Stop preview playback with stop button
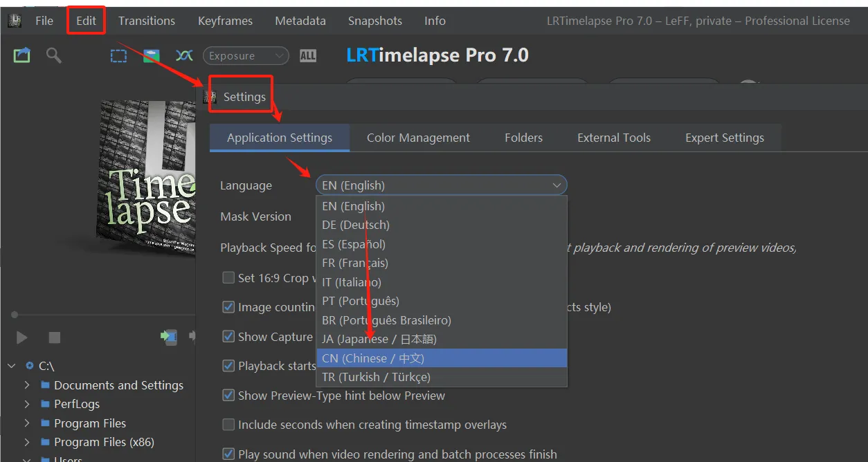Viewport: 868px width, 462px height. pyautogui.click(x=55, y=338)
